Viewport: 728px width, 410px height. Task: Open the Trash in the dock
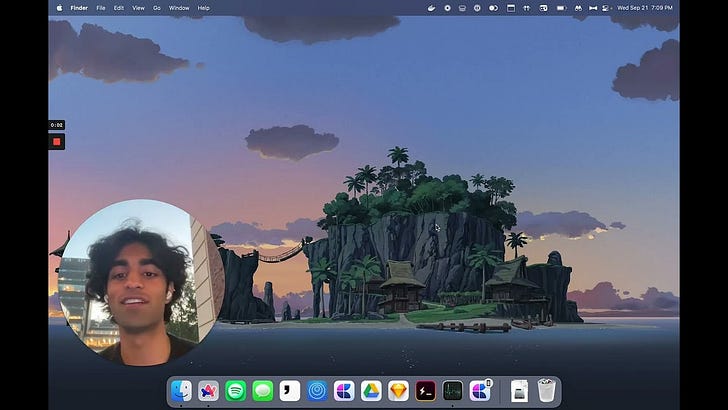(546, 390)
